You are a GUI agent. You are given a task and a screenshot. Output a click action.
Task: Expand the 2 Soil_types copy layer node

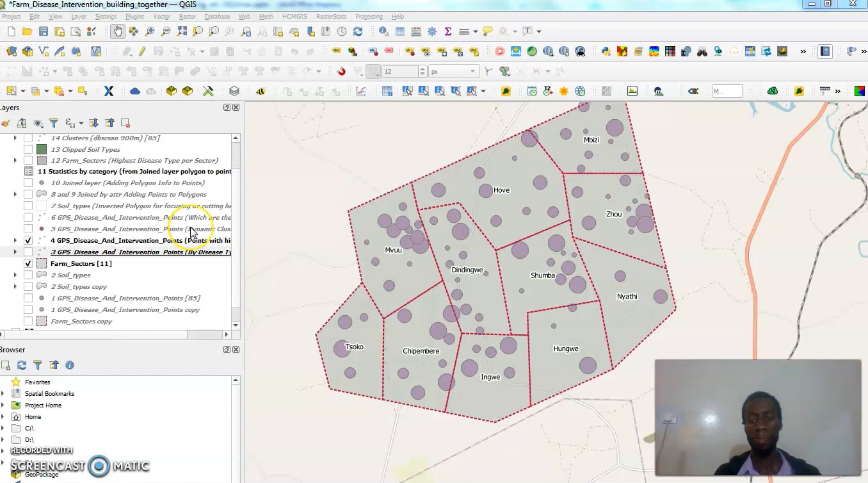pyautogui.click(x=15, y=286)
